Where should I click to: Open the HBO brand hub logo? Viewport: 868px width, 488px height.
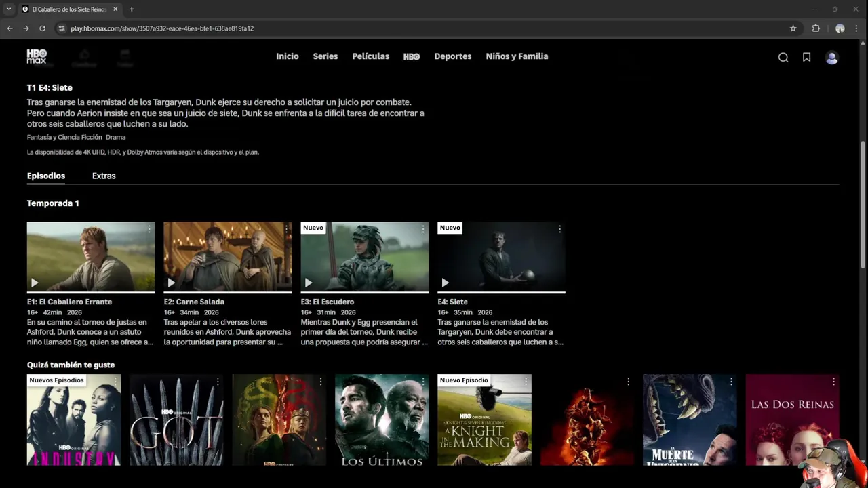412,57
